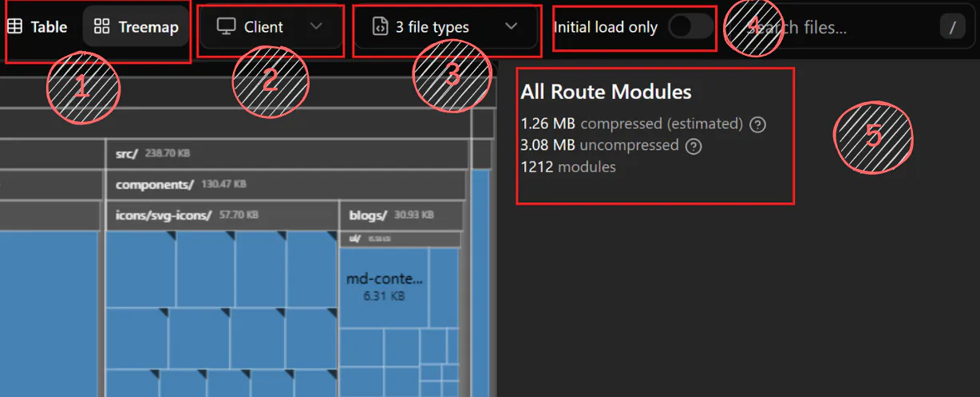Viewport: 980px width, 397px height.
Task: Open the Client environment dropdown
Action: click(x=270, y=27)
